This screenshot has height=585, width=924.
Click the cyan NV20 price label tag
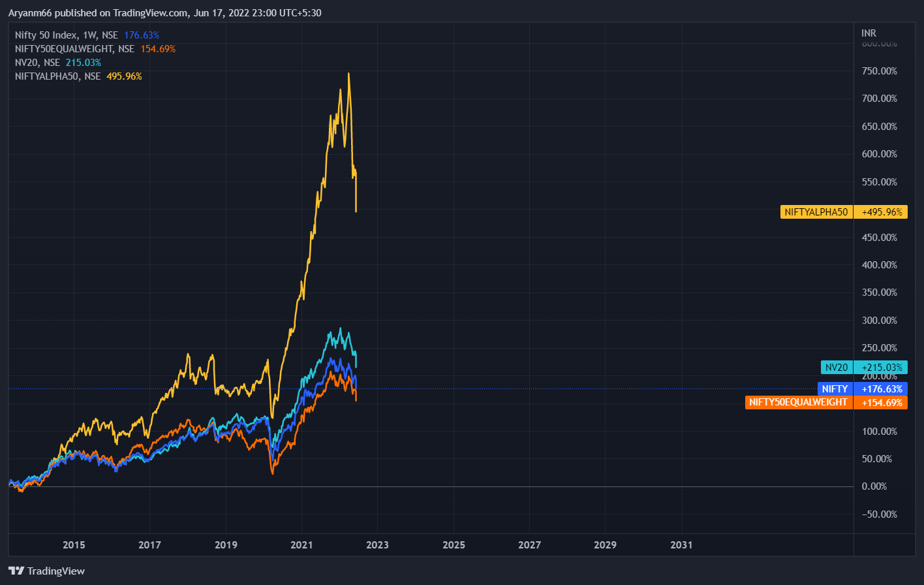pyautogui.click(x=837, y=368)
